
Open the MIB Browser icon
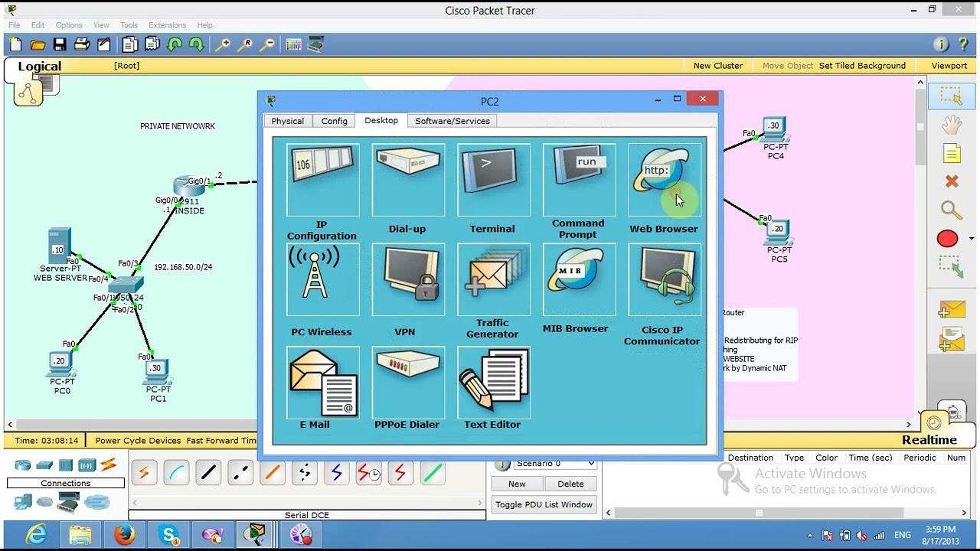click(x=579, y=280)
